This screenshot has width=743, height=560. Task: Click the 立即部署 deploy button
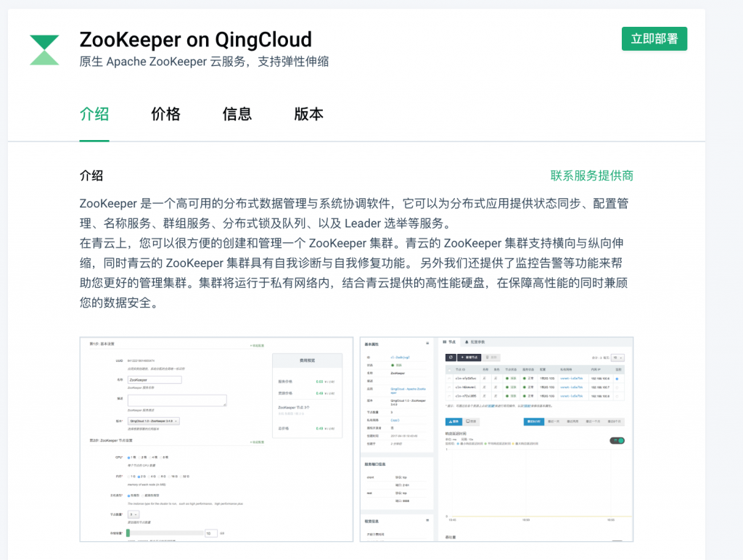tap(654, 39)
